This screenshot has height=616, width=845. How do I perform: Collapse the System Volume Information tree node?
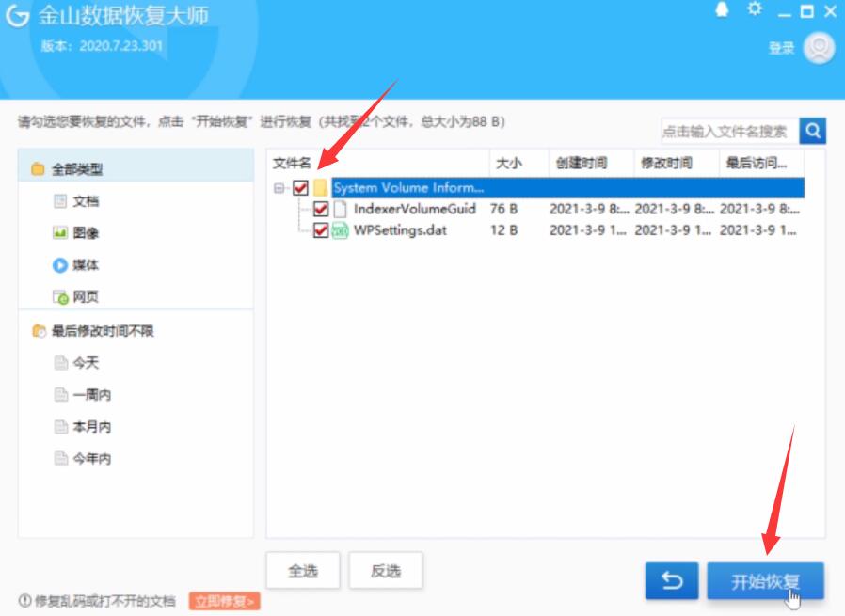[279, 188]
